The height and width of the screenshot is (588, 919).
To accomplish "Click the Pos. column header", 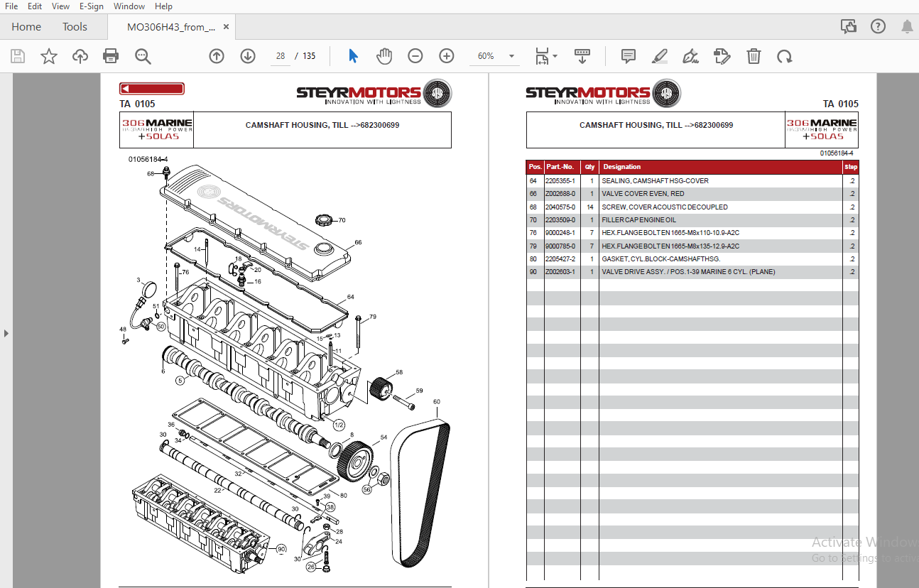I will coord(535,167).
